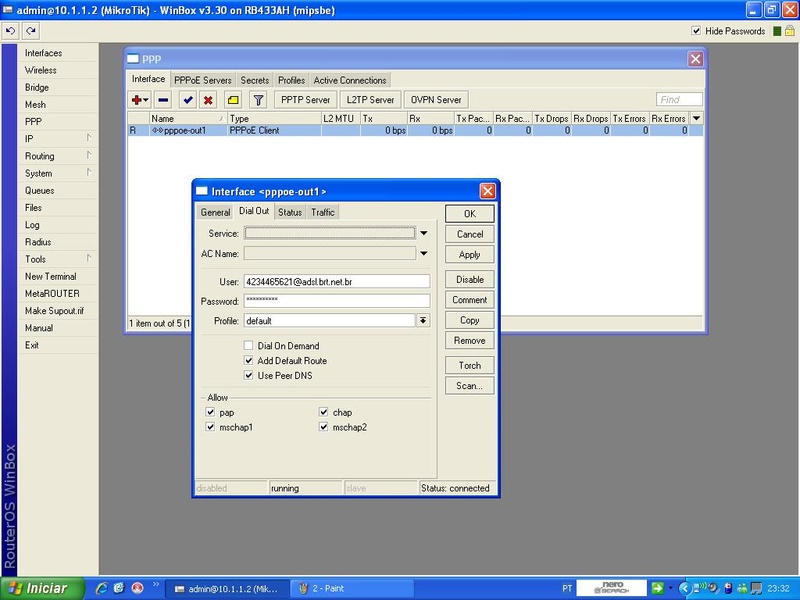This screenshot has height=600, width=800.
Task: Click the L2TP Server button
Action: tap(370, 100)
